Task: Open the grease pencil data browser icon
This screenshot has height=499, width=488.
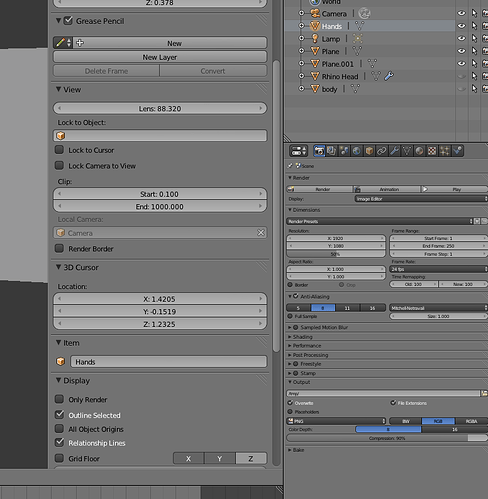Action: click(x=63, y=43)
